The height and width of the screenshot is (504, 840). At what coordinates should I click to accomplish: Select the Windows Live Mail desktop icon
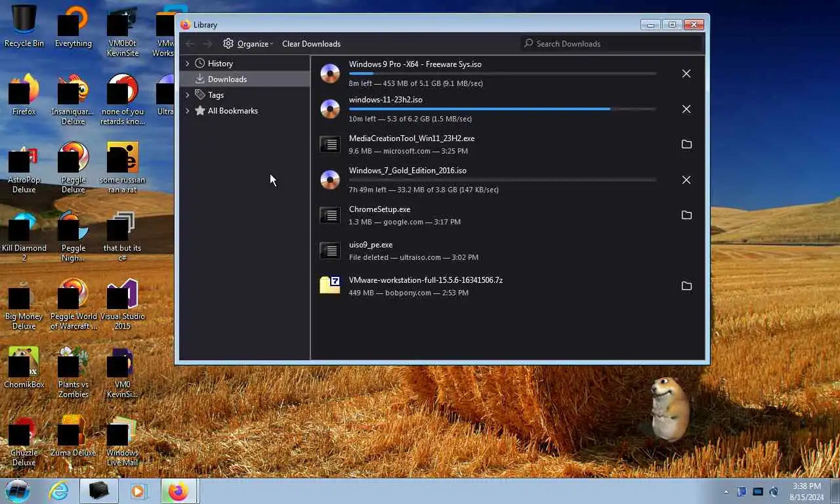pos(122,440)
